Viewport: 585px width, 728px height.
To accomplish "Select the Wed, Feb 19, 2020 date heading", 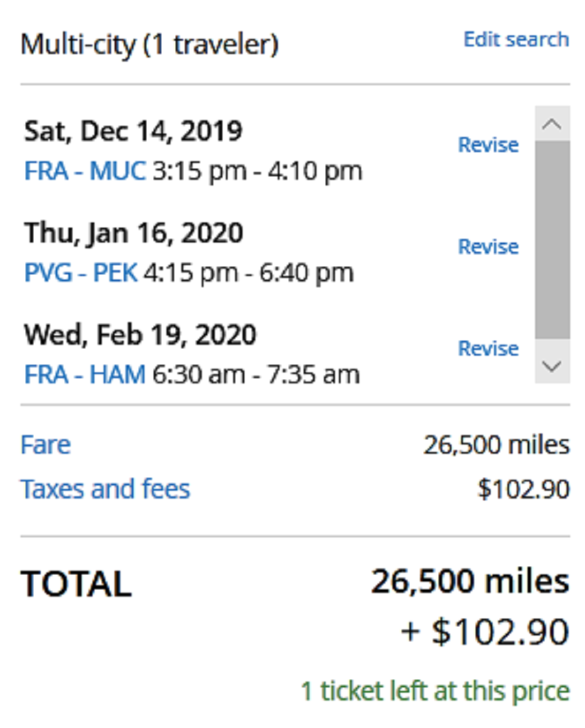I will 140,334.
